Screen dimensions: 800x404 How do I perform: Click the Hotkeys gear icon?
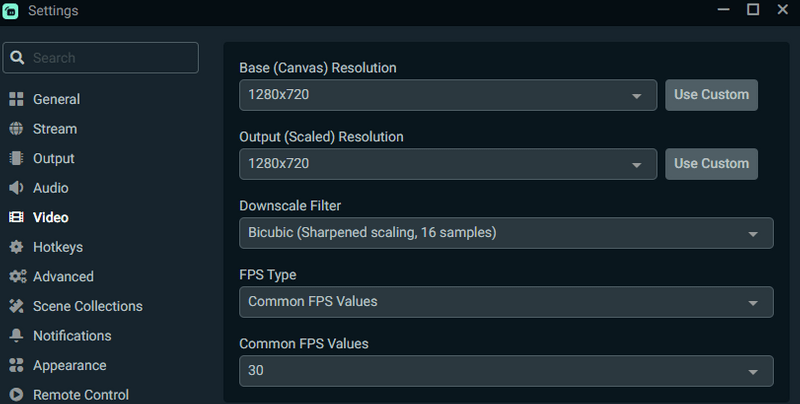click(x=16, y=247)
